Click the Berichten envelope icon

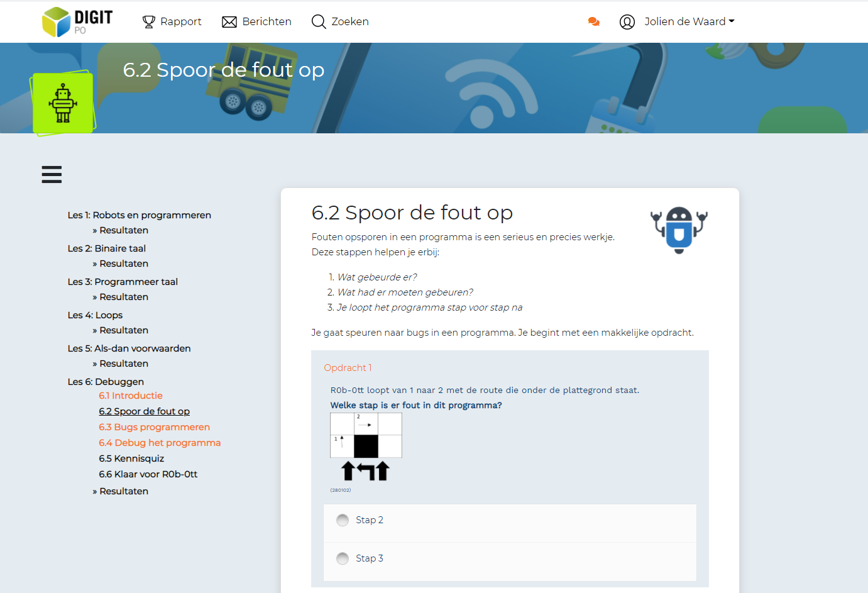pos(229,22)
